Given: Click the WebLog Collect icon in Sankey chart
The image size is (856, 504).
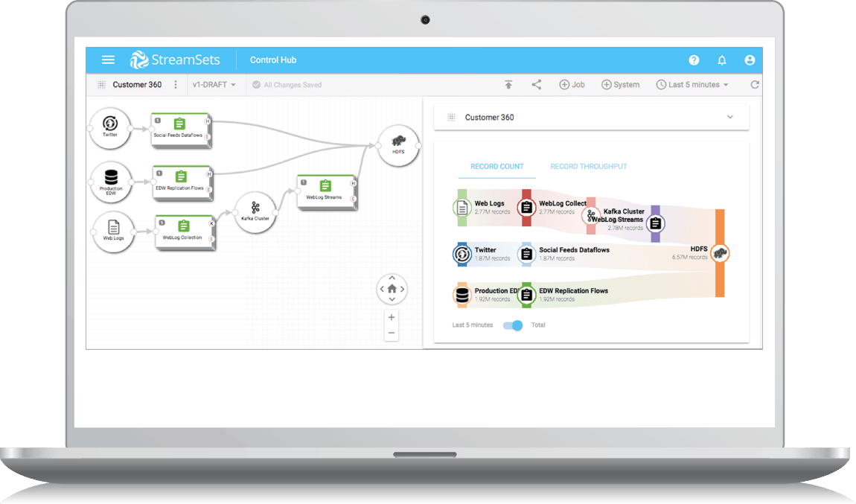Looking at the screenshot, I should click(526, 208).
